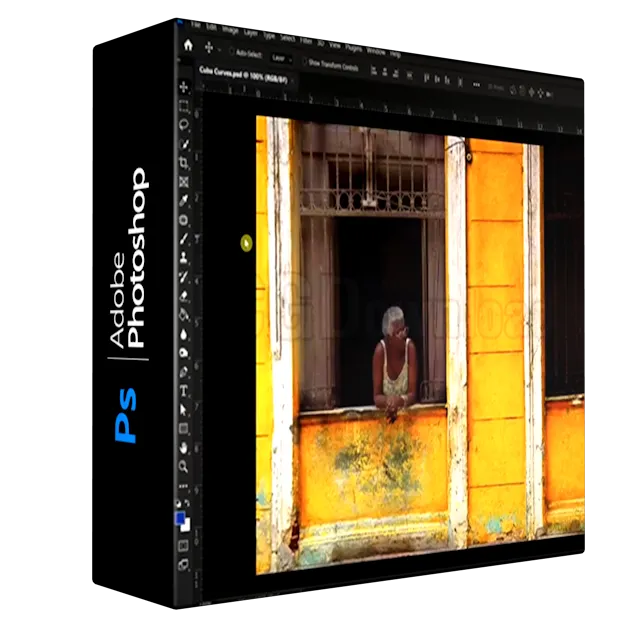Open the Layer dropdown beside Auto-Select
This screenshot has height=630, width=630.
tap(281, 59)
